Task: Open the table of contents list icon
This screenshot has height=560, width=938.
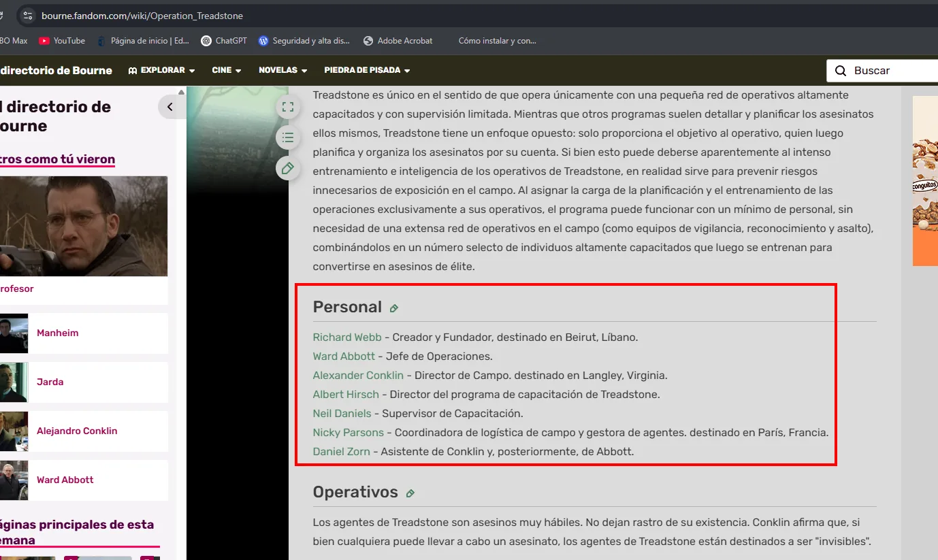Action: pos(288,137)
